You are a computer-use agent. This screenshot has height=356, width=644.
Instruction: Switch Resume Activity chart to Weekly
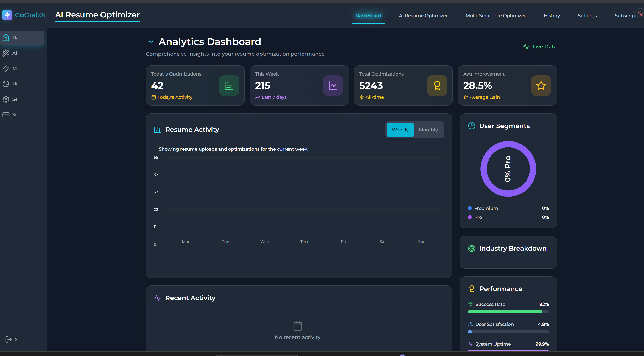(x=400, y=130)
